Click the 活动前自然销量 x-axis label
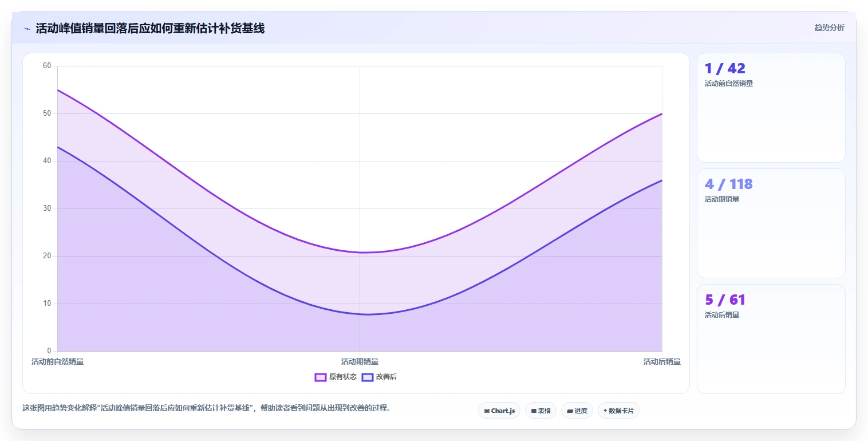868x441 pixels. (x=57, y=362)
